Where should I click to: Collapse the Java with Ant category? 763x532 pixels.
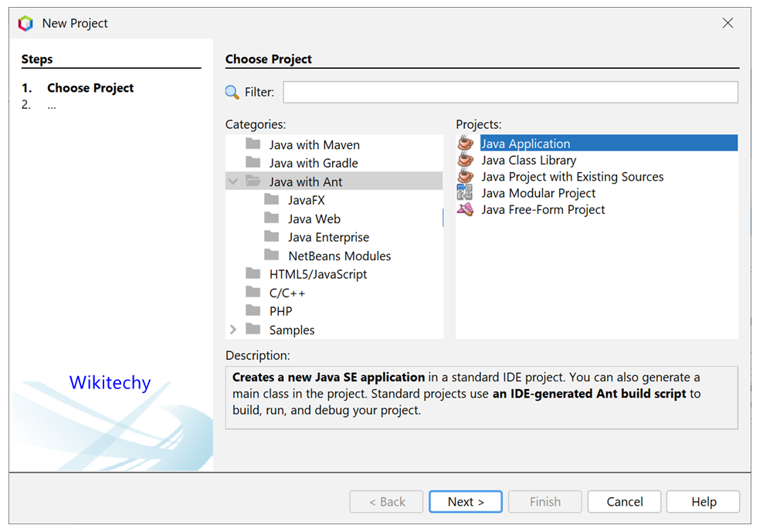click(233, 181)
